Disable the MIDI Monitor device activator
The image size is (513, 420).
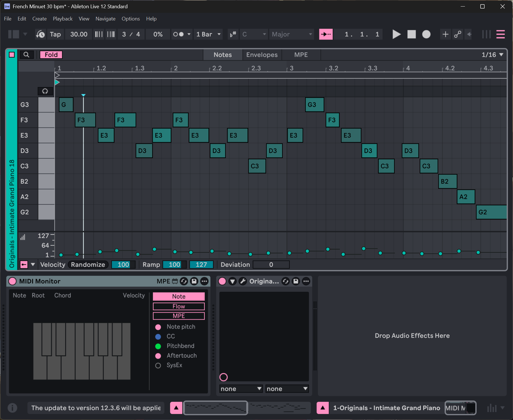12,281
